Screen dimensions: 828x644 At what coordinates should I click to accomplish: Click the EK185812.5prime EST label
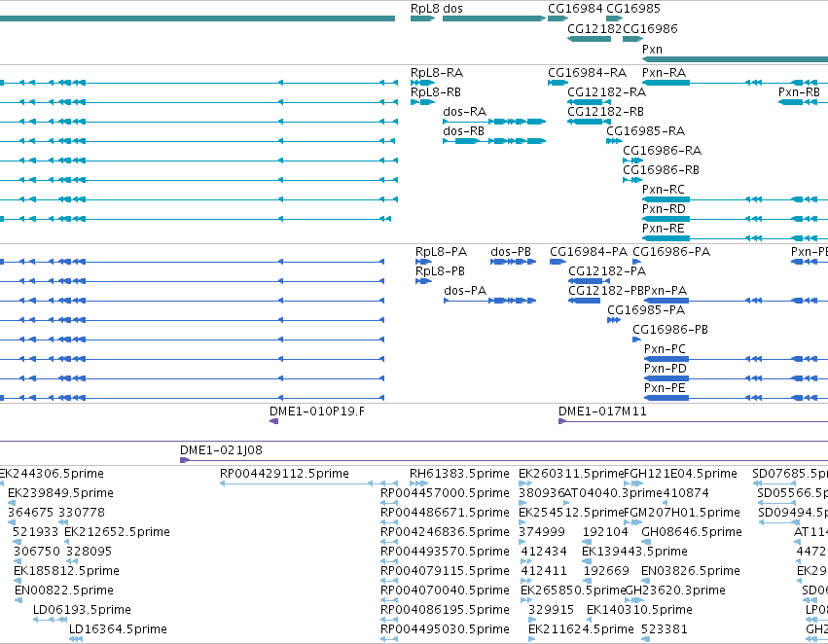tap(66, 572)
